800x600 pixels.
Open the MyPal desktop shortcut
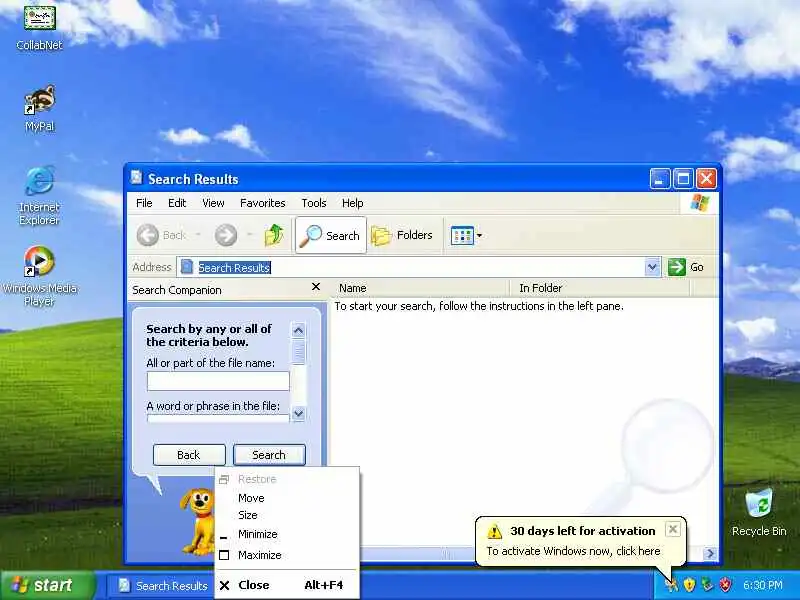[x=39, y=108]
